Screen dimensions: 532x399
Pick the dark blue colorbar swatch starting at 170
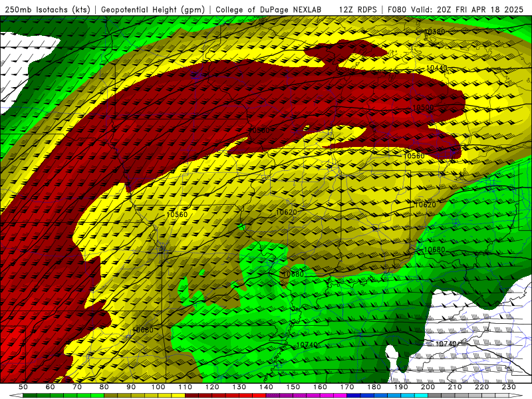click(x=354, y=396)
